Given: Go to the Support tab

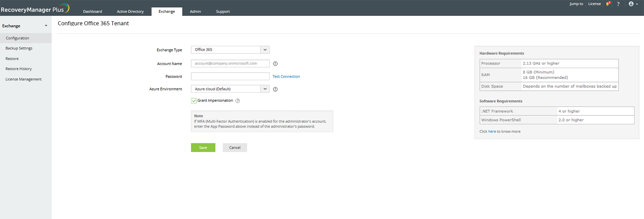Looking at the screenshot, I should pos(223,11).
